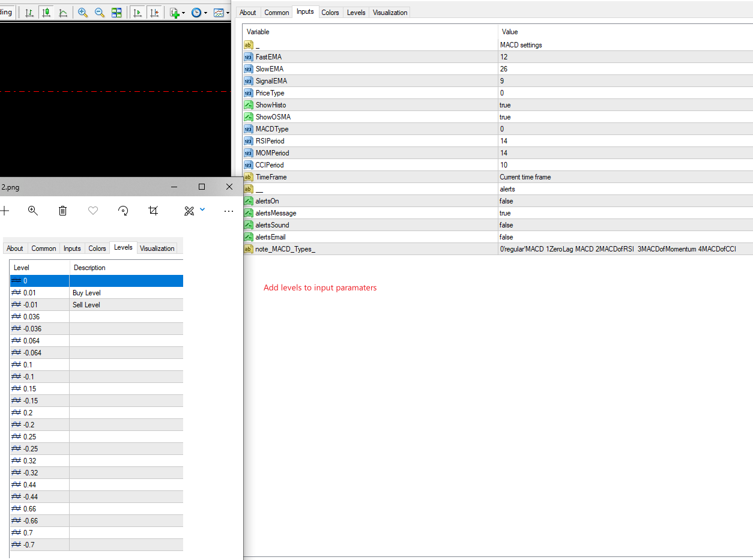The width and height of the screenshot is (753, 560).
Task: Delete the image with the trash icon
Action: [x=62, y=211]
